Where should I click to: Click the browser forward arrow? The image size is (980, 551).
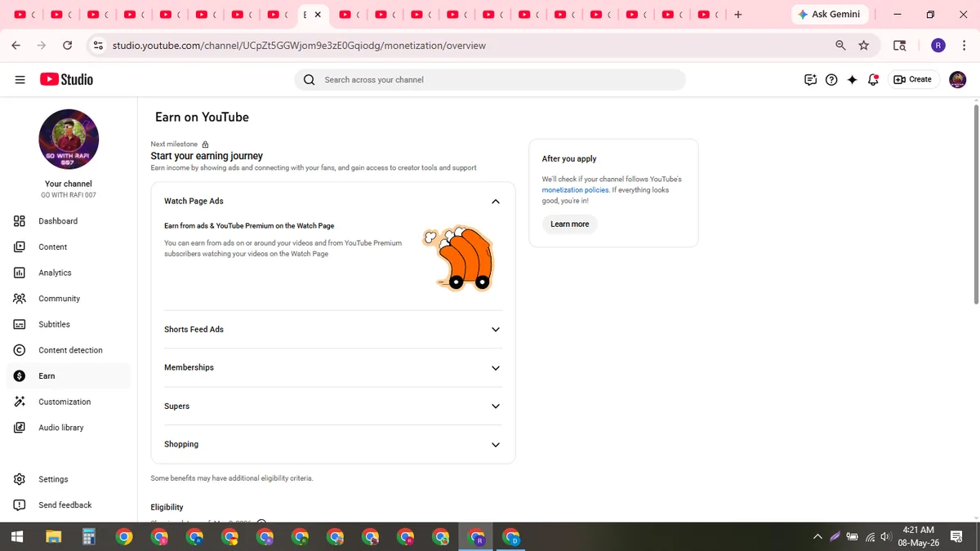point(42,46)
